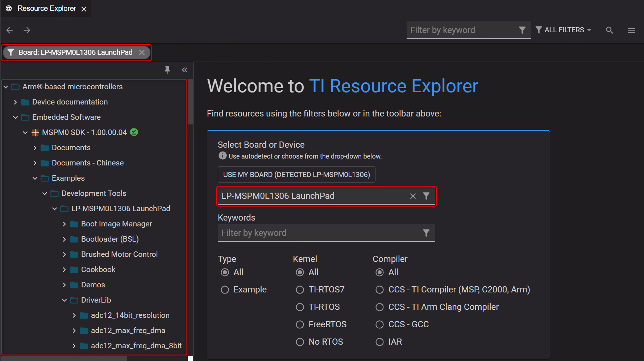Collapse the sidebar with double-chevron icon
The image size is (644, 361).
tap(184, 70)
